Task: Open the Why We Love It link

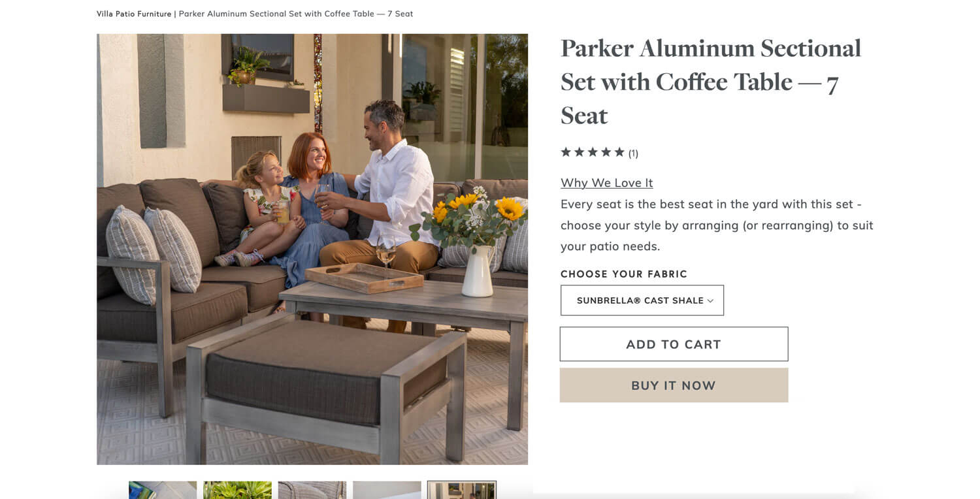Action: (606, 183)
